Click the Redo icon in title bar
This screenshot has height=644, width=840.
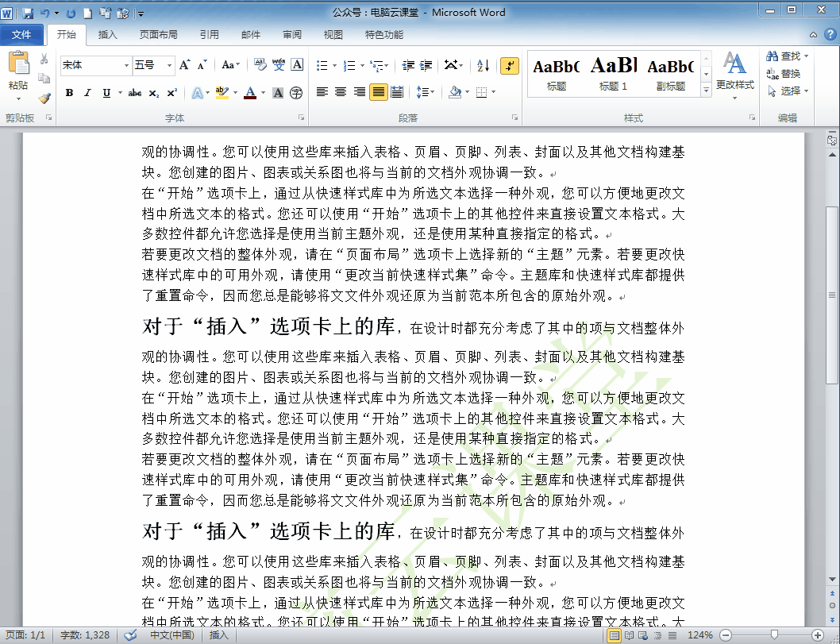tap(71, 13)
